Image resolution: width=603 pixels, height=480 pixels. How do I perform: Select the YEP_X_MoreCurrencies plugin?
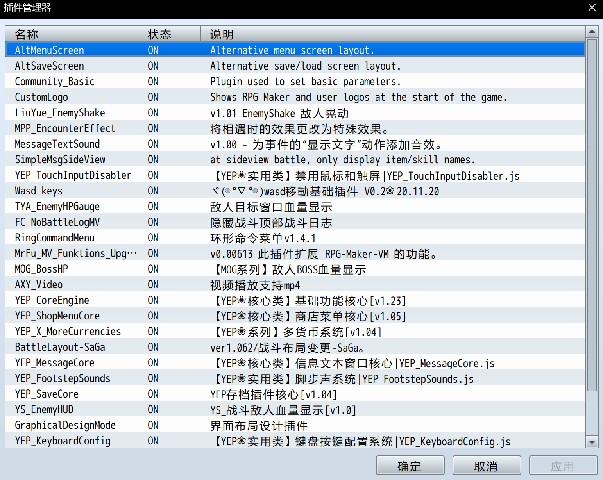tap(295, 331)
